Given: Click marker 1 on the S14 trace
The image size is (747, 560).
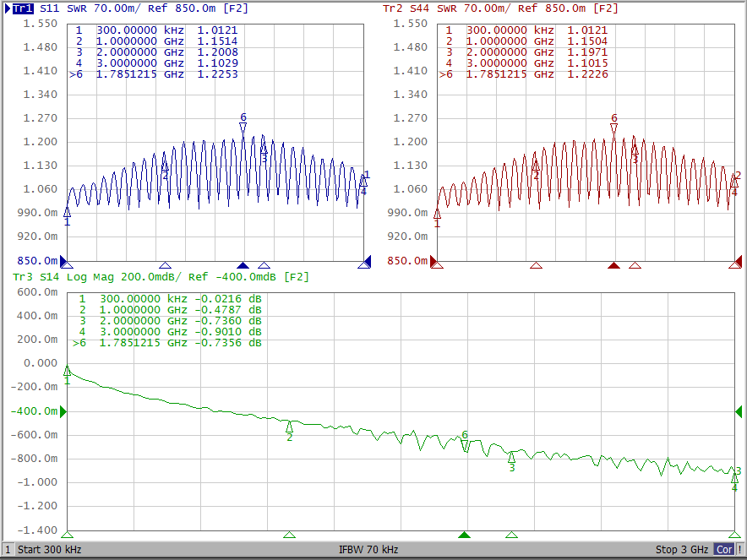Looking at the screenshot, I should [x=68, y=371].
